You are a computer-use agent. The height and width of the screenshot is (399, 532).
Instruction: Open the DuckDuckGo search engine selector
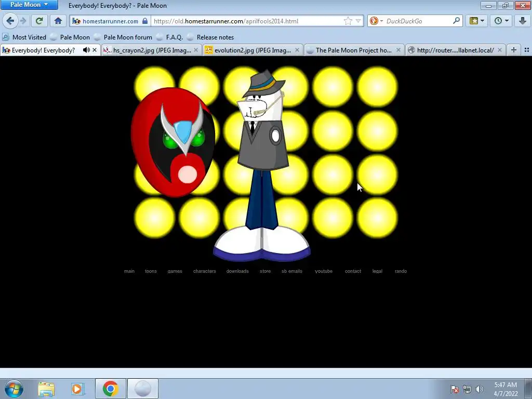(376, 21)
